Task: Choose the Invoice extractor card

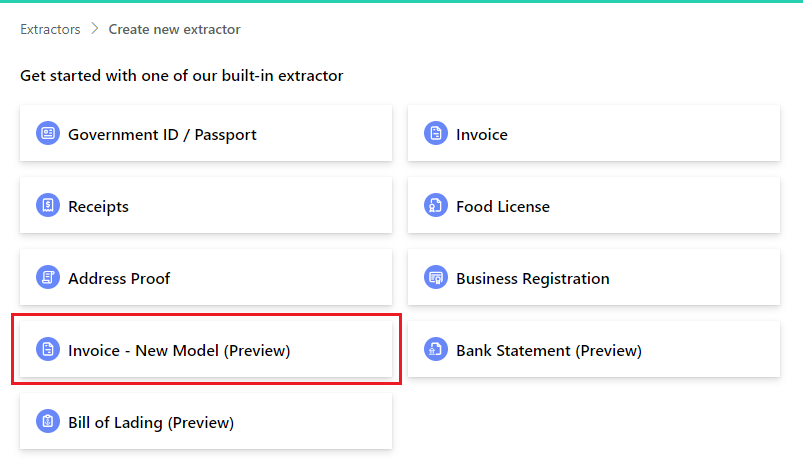Action: [593, 134]
